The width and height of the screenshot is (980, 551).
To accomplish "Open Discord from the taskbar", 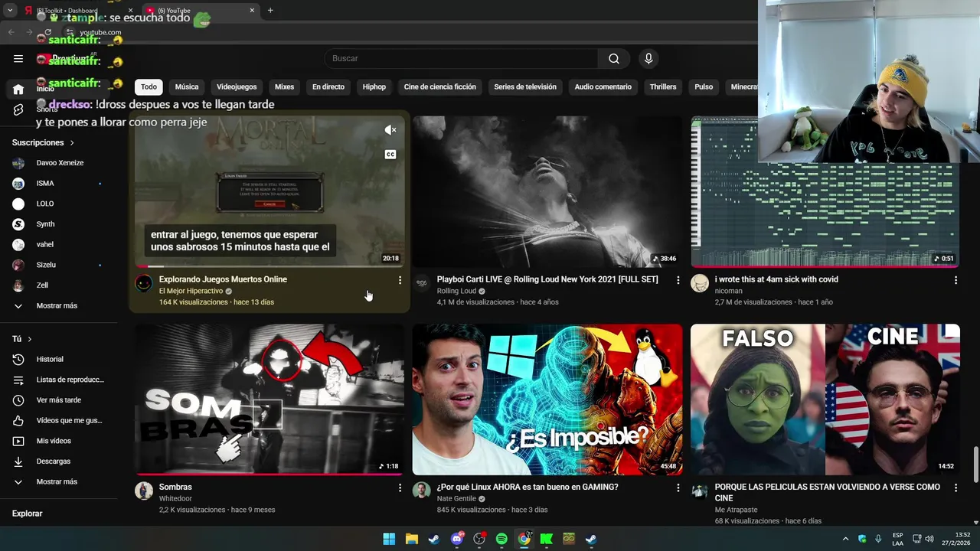I will pyautogui.click(x=457, y=539).
